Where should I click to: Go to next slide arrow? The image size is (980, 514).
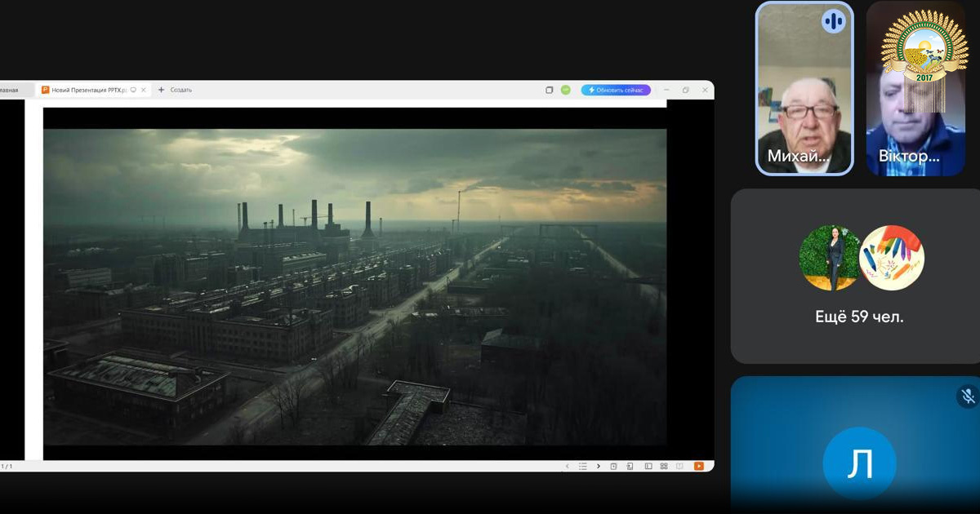(598, 466)
